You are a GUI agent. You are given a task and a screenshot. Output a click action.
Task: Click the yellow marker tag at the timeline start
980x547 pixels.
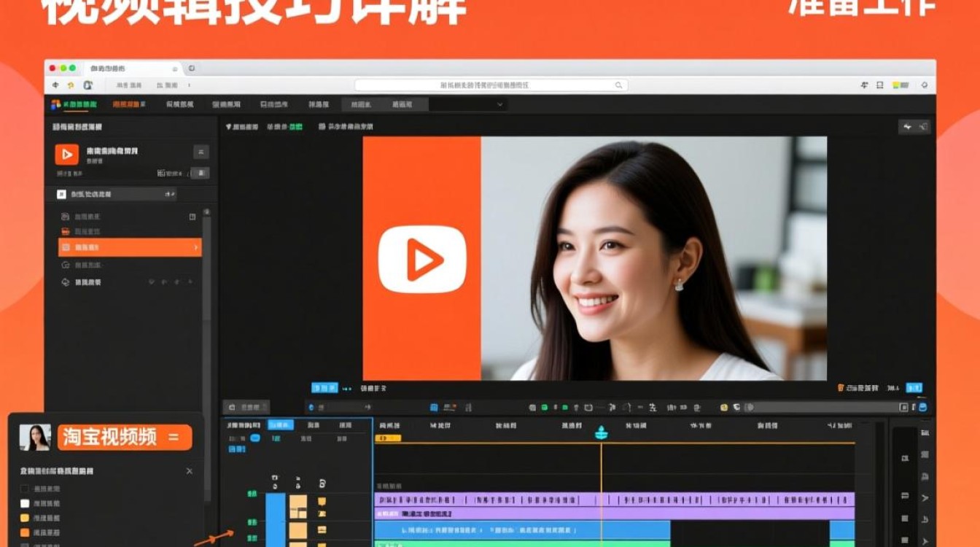[x=388, y=438]
